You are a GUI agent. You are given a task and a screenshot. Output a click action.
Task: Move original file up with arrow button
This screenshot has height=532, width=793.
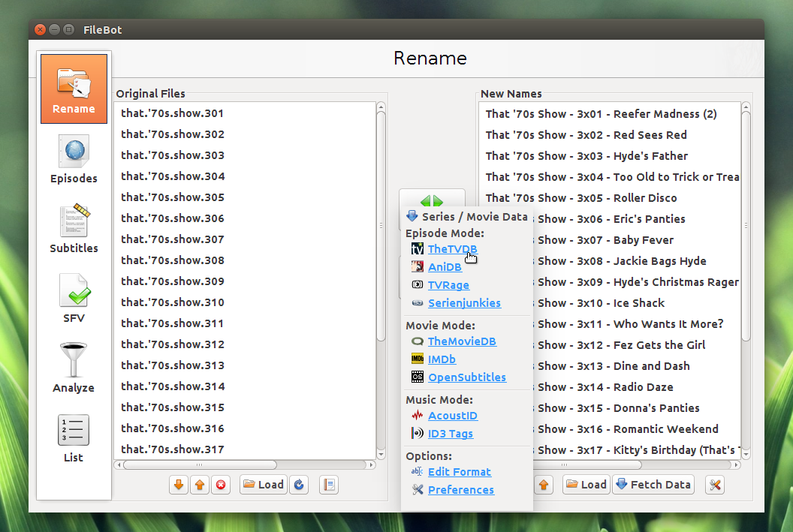(200, 485)
